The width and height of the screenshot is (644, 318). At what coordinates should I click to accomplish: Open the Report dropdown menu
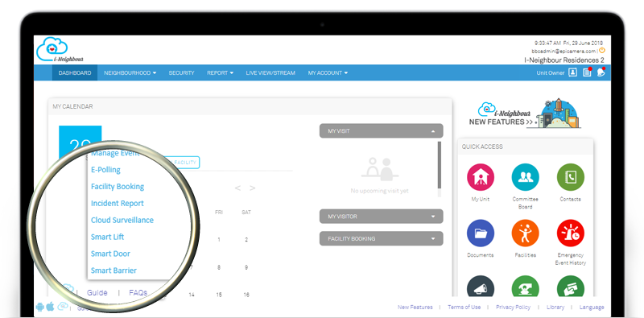(x=220, y=72)
